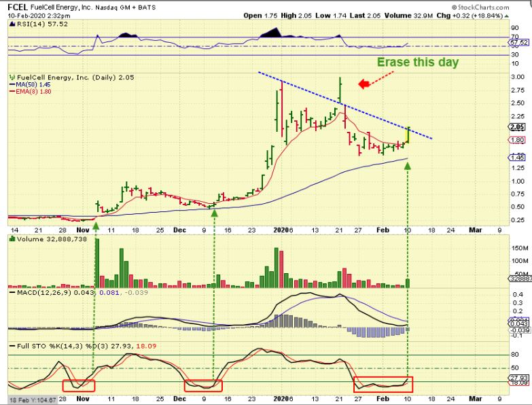This screenshot has width=532, height=405.
Task: Click the FuelCell Energy, Inc. (Daily) 2.05 legend
Action: tap(75, 77)
